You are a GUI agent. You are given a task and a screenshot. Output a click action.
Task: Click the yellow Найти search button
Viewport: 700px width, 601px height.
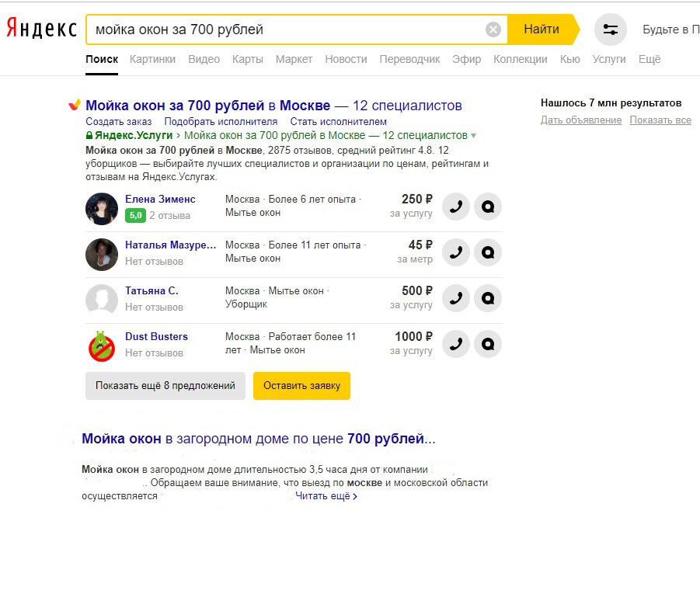tap(542, 30)
